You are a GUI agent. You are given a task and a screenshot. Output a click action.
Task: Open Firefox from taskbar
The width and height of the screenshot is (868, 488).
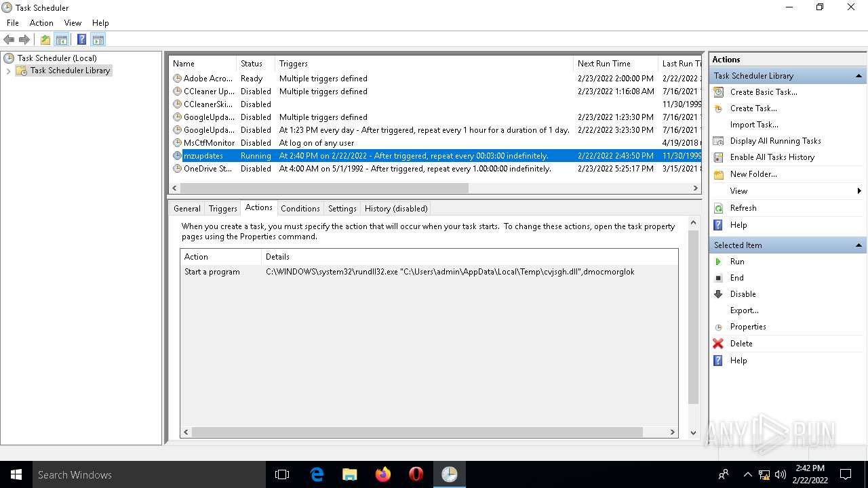(383, 474)
